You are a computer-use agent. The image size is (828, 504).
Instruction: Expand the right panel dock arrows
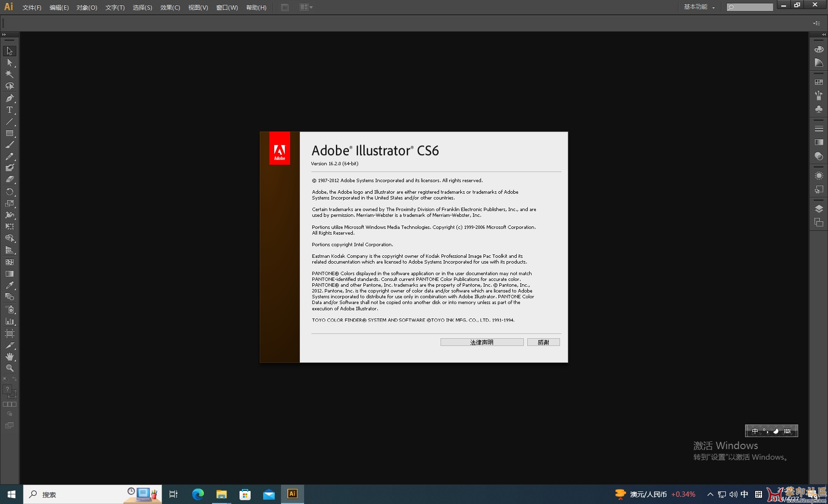tap(824, 35)
